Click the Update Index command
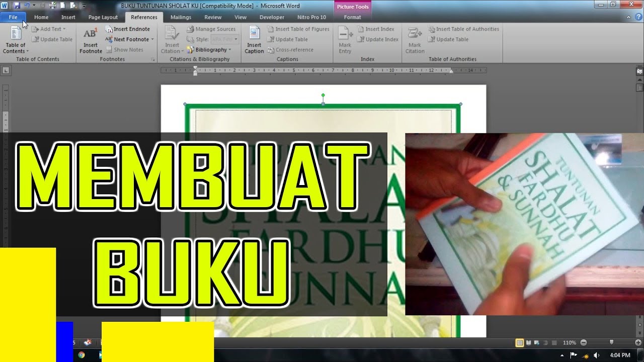The image size is (644, 362). click(x=378, y=39)
